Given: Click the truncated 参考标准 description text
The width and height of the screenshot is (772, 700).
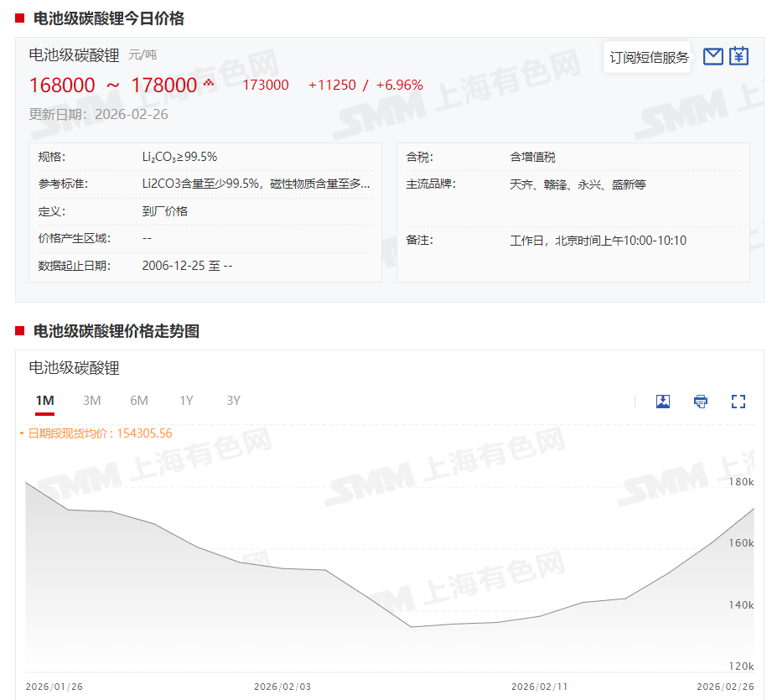Looking at the screenshot, I should coord(256,184).
